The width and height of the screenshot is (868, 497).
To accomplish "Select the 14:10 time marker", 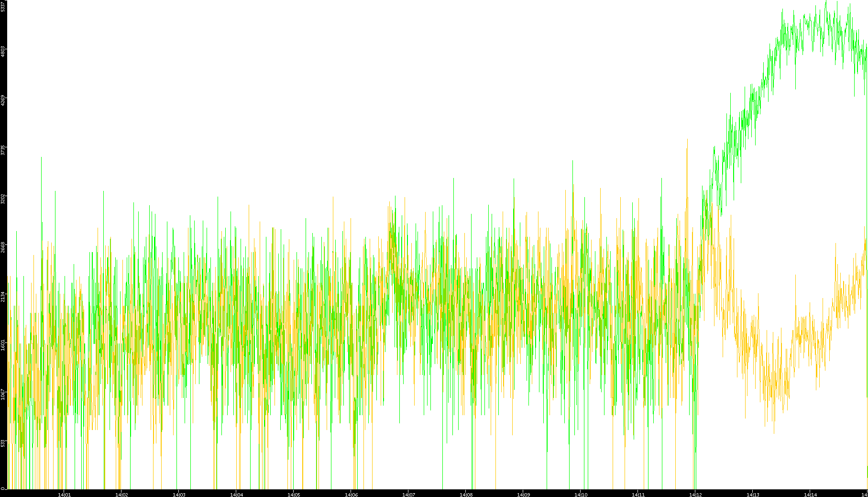I will pos(581,494).
